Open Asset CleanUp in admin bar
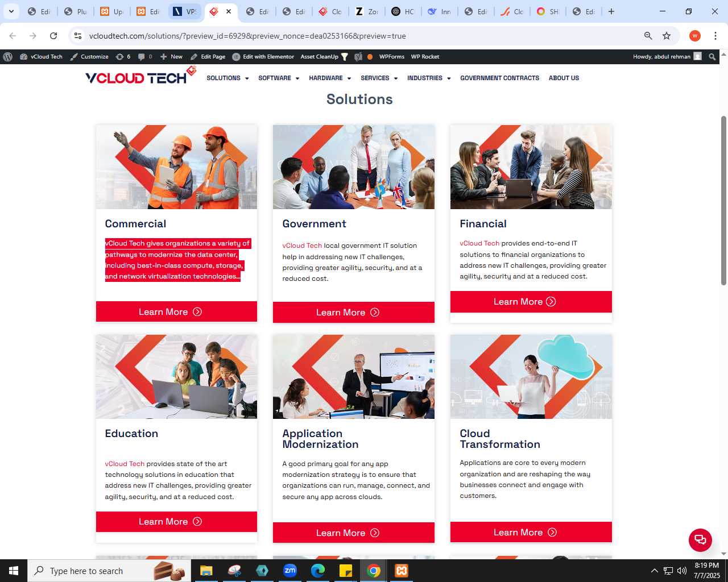The width and height of the screenshot is (728, 582). (324, 57)
